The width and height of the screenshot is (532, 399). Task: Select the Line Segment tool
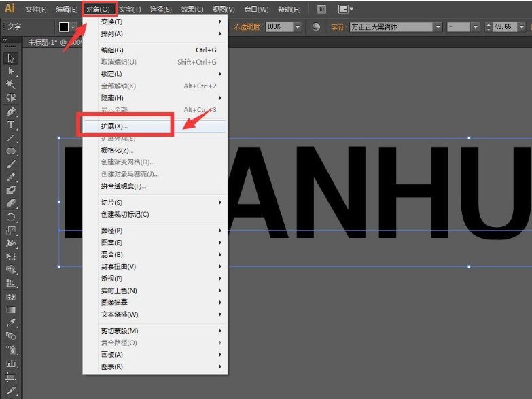(x=11, y=138)
